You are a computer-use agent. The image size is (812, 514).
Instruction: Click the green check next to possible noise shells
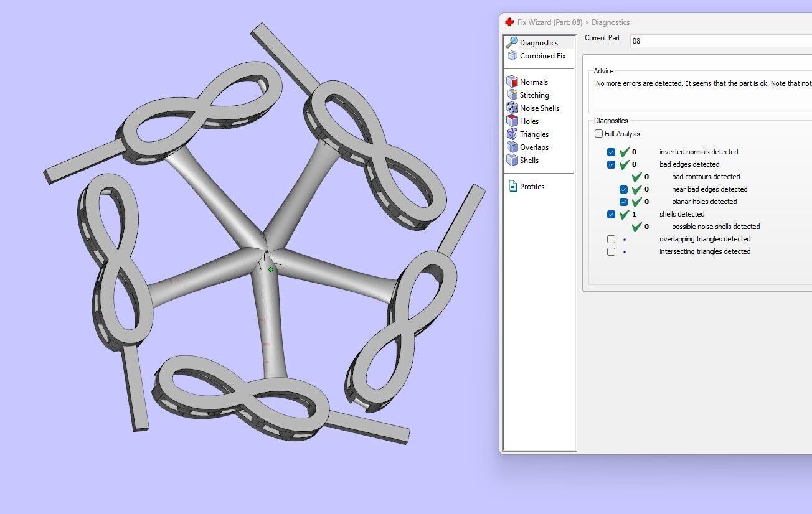click(x=637, y=227)
